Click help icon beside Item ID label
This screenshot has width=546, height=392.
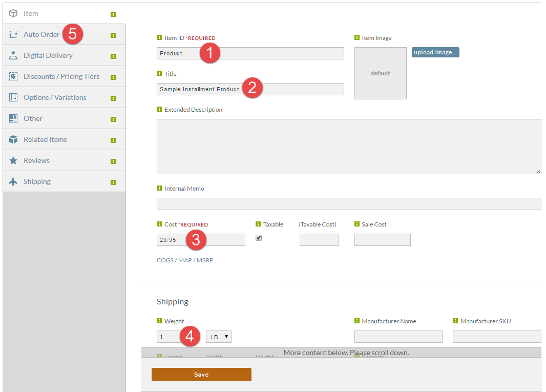click(x=159, y=37)
